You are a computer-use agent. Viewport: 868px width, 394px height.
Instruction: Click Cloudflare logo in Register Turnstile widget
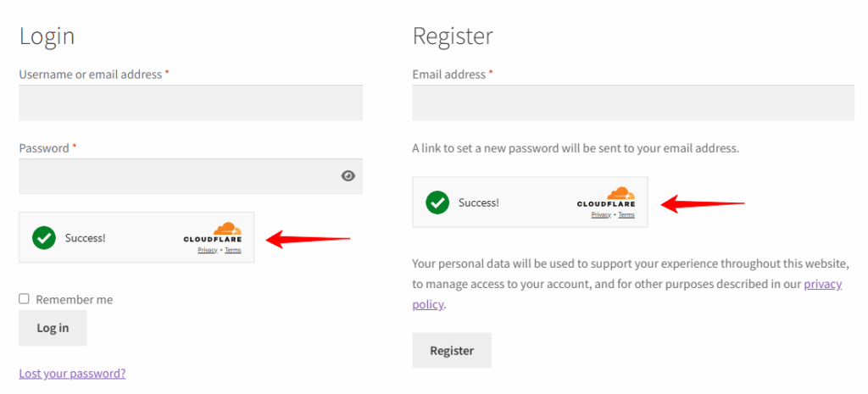pyautogui.click(x=606, y=197)
